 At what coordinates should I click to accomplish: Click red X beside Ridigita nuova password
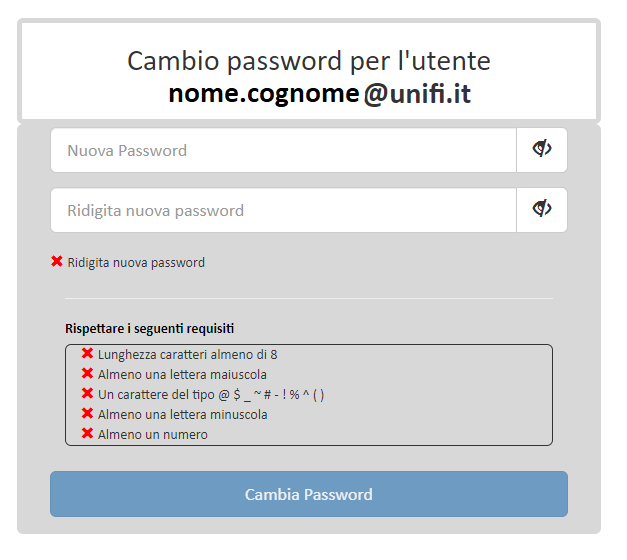[x=57, y=262]
